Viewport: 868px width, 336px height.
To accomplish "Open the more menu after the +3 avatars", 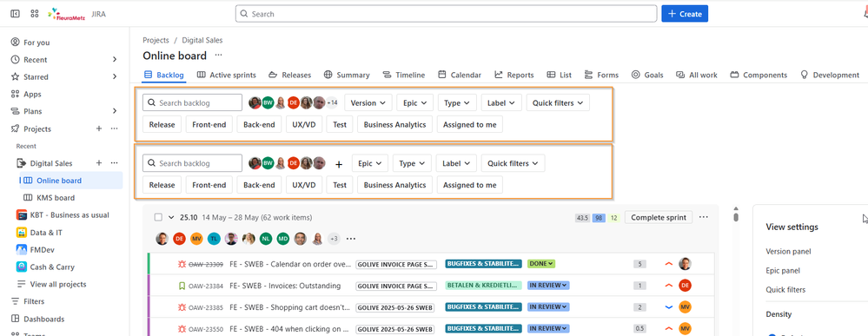I will [x=351, y=239].
